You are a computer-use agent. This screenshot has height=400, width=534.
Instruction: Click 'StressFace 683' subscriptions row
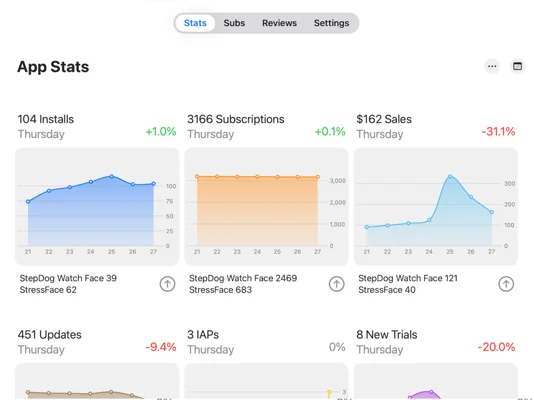pos(220,290)
